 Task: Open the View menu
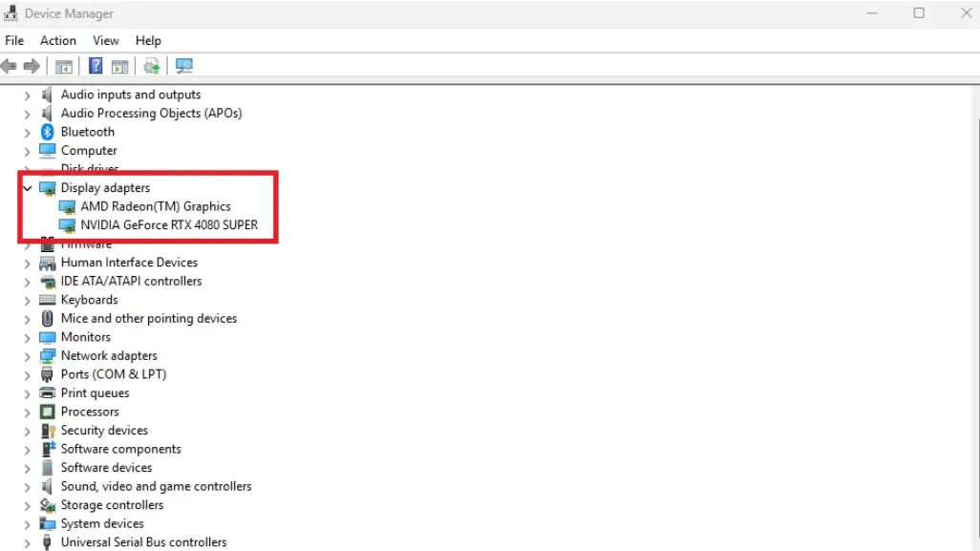tap(106, 40)
